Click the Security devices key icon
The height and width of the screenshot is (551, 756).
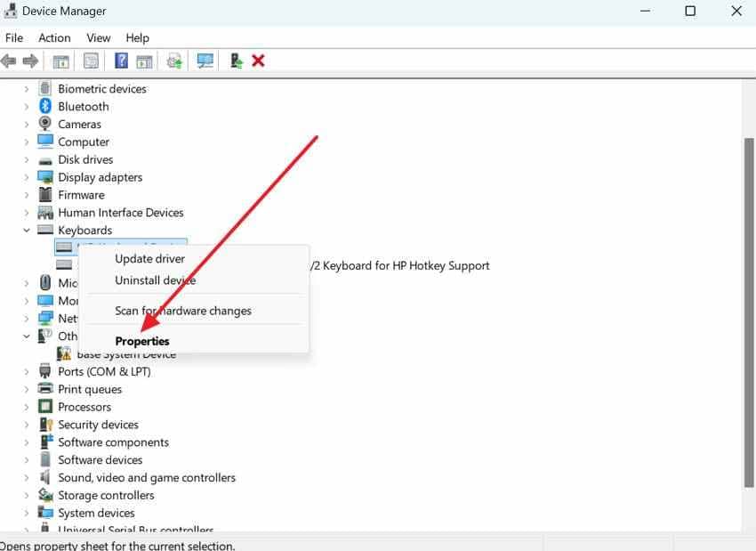[45, 424]
